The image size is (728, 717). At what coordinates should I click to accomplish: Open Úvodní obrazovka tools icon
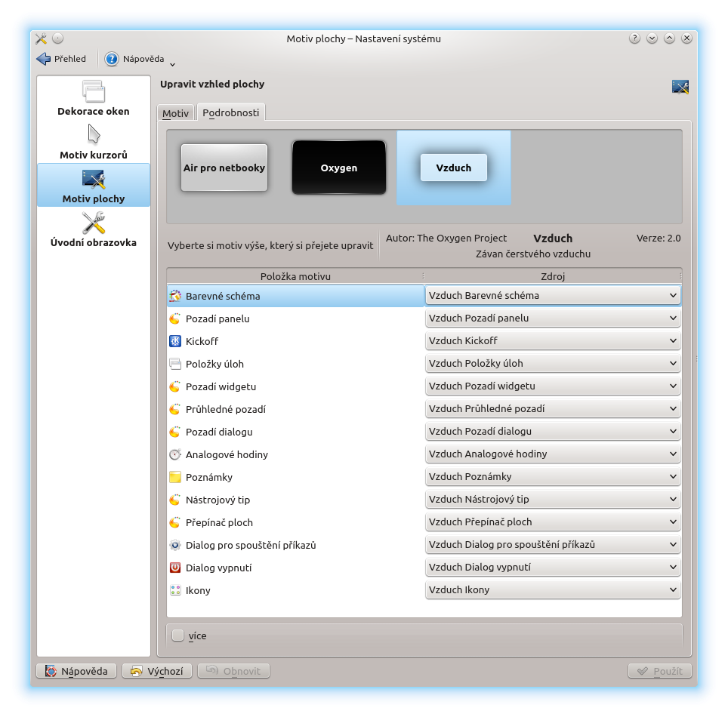(94, 223)
